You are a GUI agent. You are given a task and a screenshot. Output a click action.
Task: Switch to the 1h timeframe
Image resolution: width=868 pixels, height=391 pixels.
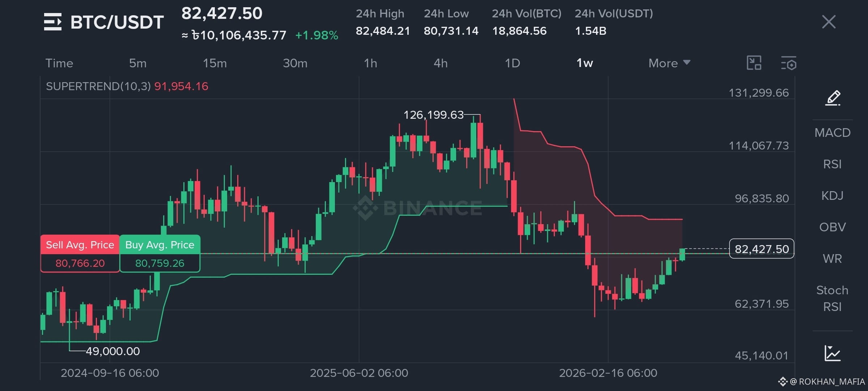[x=370, y=63]
